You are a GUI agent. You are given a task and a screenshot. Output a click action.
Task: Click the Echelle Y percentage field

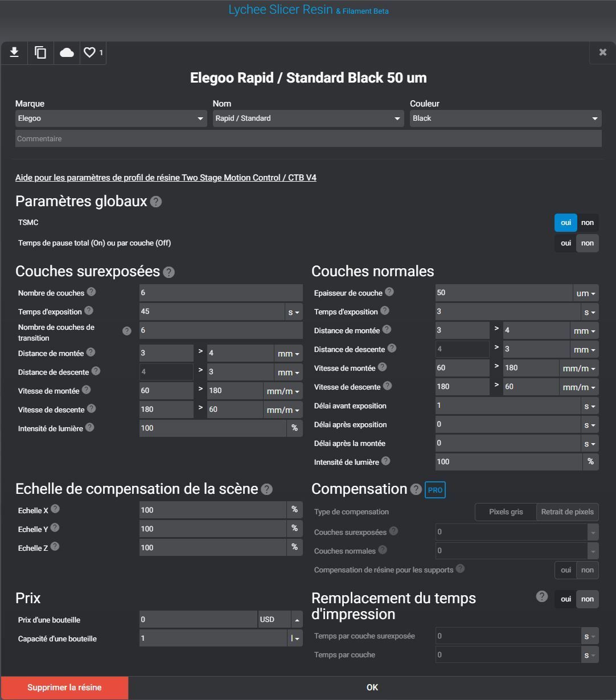pos(212,529)
